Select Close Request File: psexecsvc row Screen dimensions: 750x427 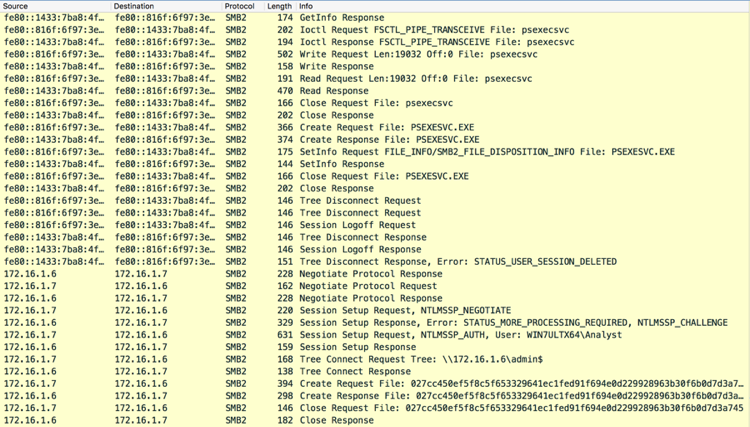[375, 103]
